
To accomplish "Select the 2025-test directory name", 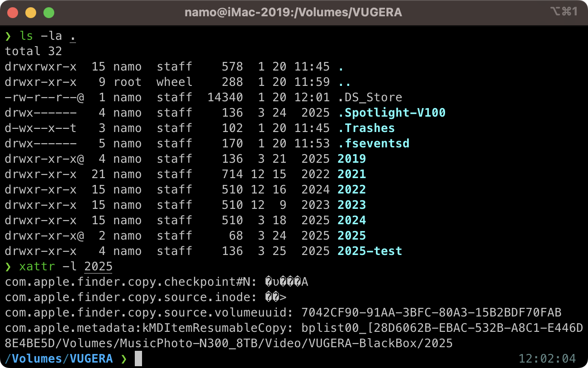I will pos(370,251).
